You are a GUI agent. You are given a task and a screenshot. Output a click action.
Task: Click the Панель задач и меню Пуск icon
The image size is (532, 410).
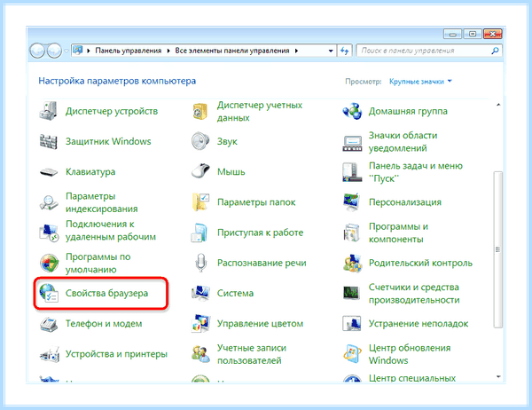pyautogui.click(x=351, y=172)
